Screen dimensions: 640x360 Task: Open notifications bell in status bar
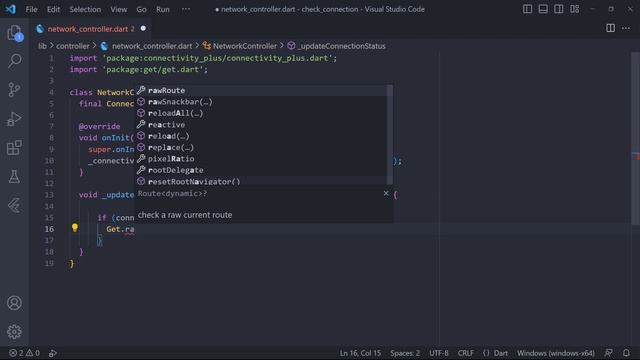click(x=626, y=353)
